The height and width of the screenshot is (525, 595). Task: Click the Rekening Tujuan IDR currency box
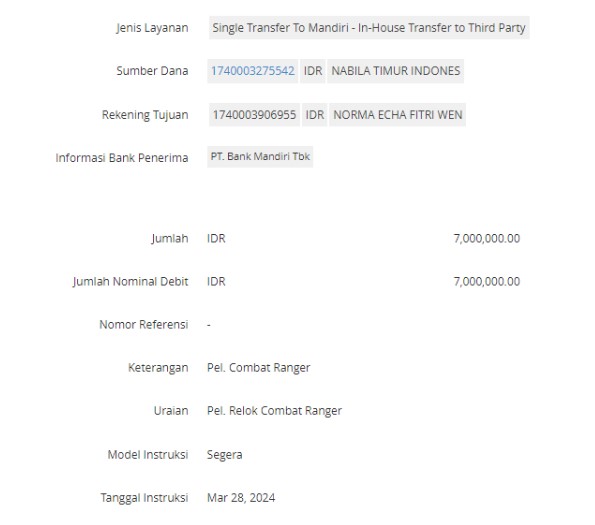(x=315, y=115)
